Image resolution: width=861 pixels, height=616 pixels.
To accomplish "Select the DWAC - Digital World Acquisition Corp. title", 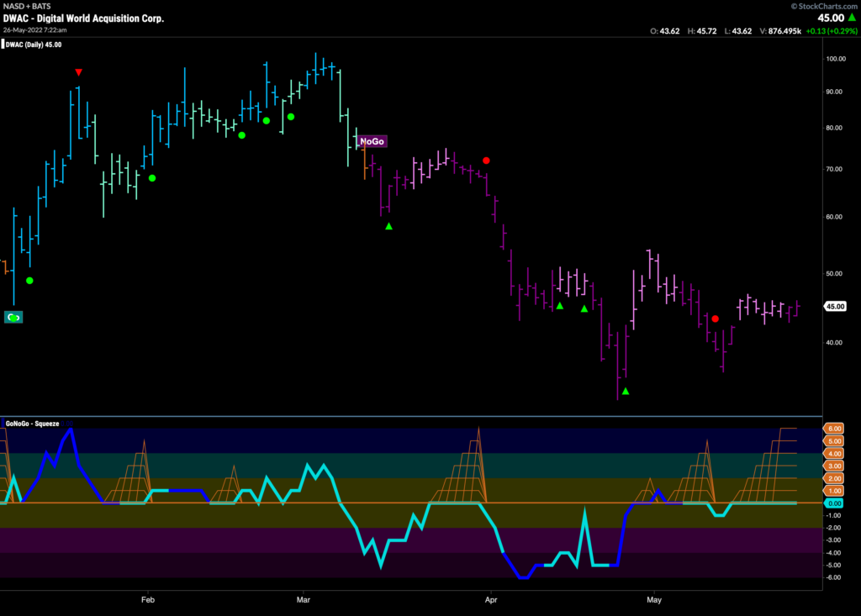I will coord(84,18).
